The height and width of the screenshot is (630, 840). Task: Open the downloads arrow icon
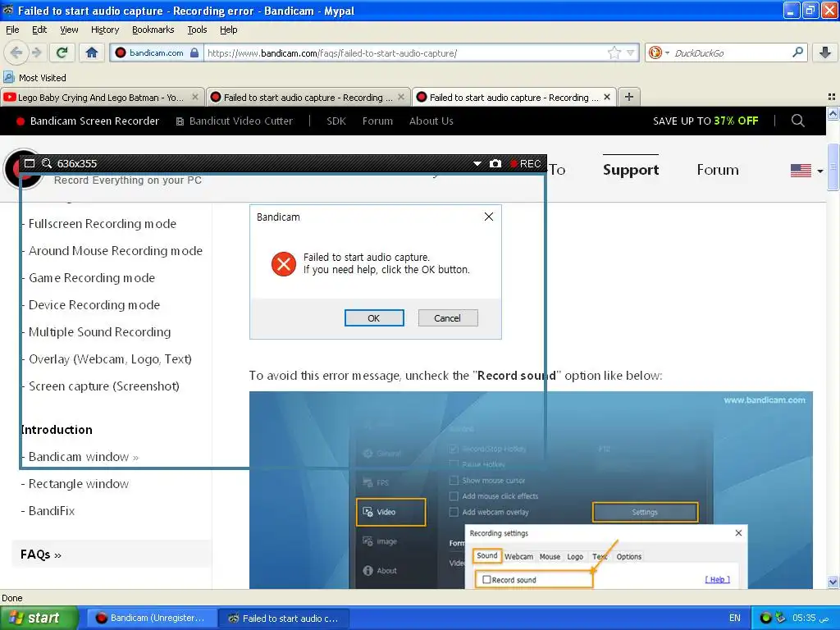(x=825, y=52)
